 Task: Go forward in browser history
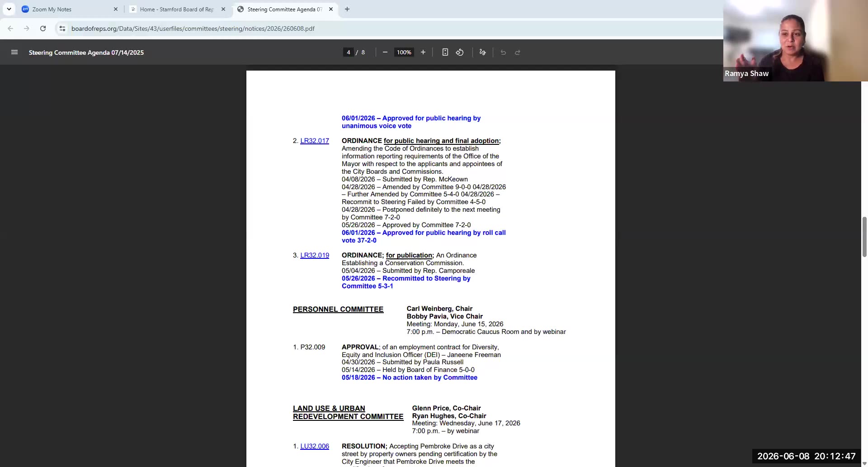click(x=27, y=29)
